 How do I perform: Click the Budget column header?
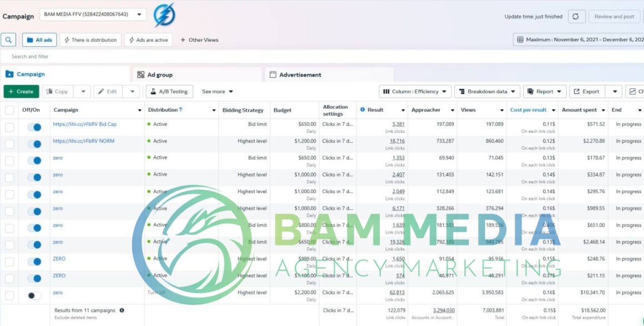tap(283, 110)
